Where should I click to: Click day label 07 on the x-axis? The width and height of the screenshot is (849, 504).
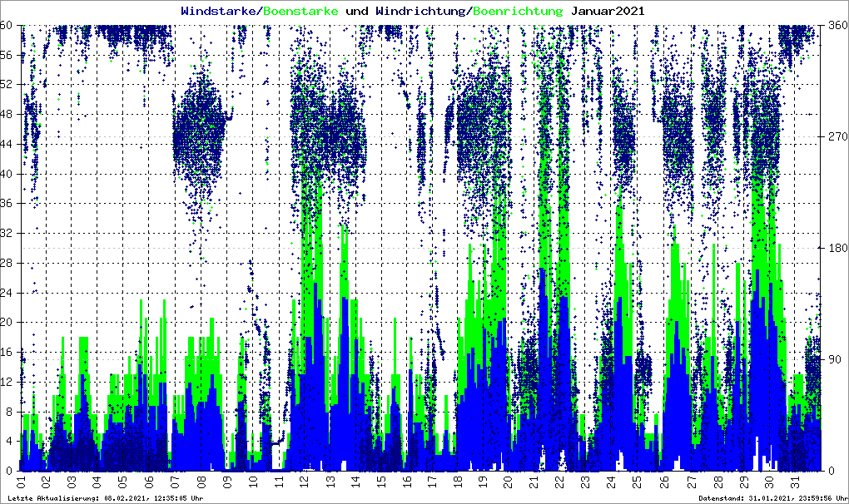tap(176, 482)
